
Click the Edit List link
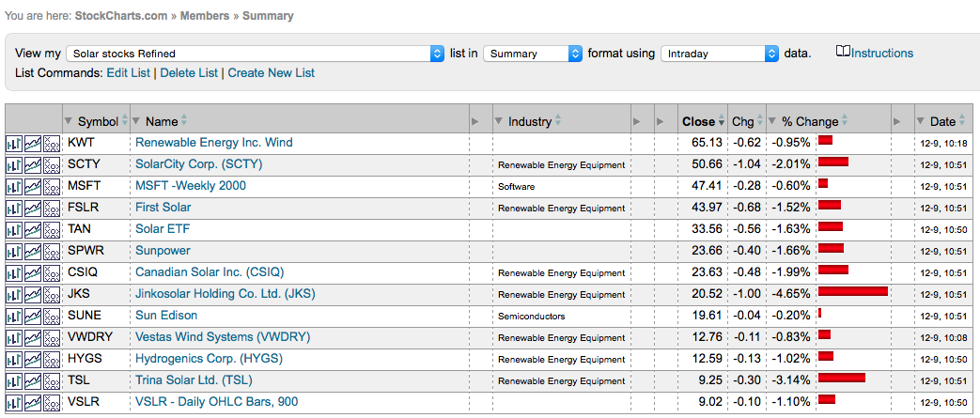[x=130, y=72]
